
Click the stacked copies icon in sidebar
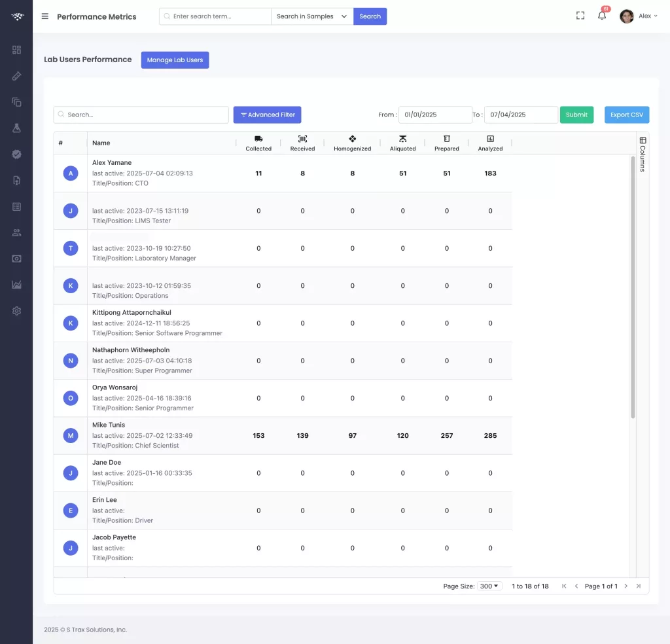tap(16, 102)
